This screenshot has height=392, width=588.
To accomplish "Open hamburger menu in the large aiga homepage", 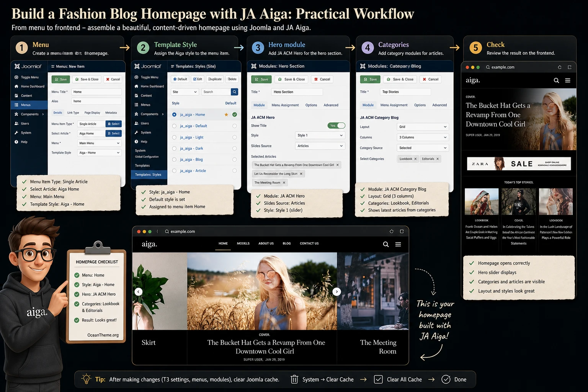I will [x=398, y=244].
